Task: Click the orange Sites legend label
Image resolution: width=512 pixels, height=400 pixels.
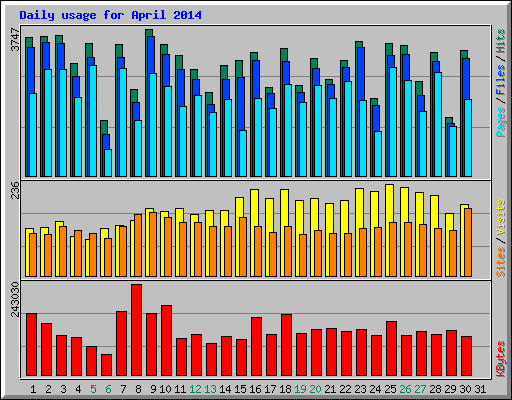Action: point(501,262)
